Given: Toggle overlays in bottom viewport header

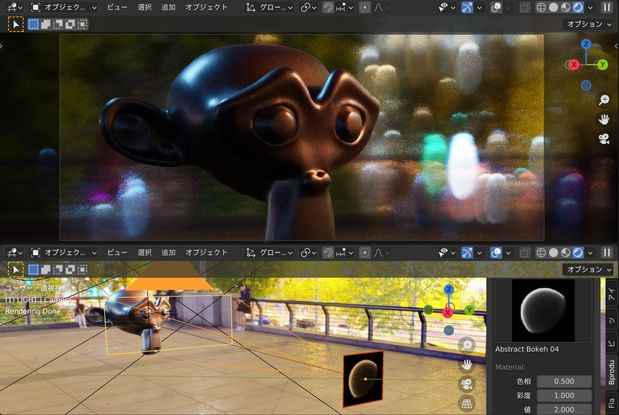Looking at the screenshot, I should (496, 253).
